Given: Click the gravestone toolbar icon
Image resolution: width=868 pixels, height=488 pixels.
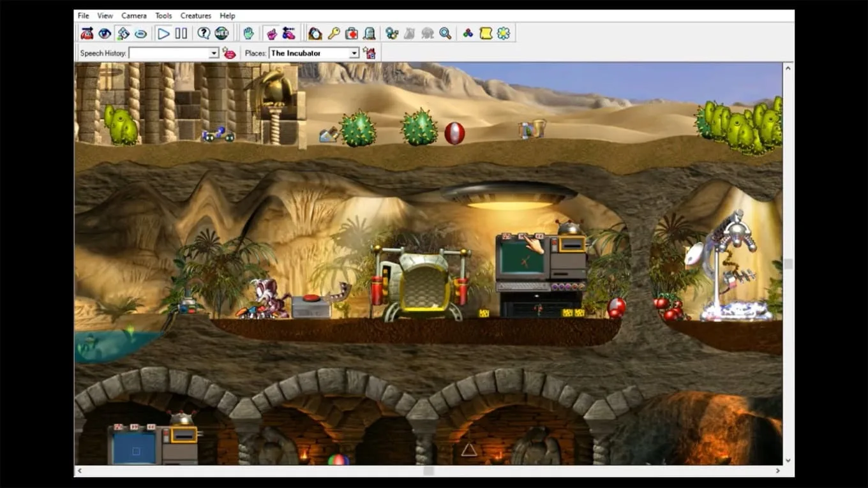Looking at the screenshot, I should [370, 33].
